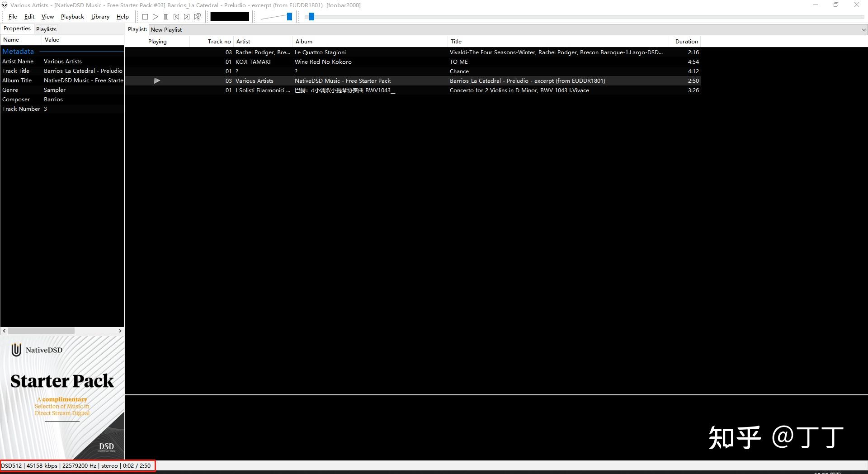Select the Le Quattro Stagioni track row
Viewport: 868px width, 474px height.
tap(413, 52)
